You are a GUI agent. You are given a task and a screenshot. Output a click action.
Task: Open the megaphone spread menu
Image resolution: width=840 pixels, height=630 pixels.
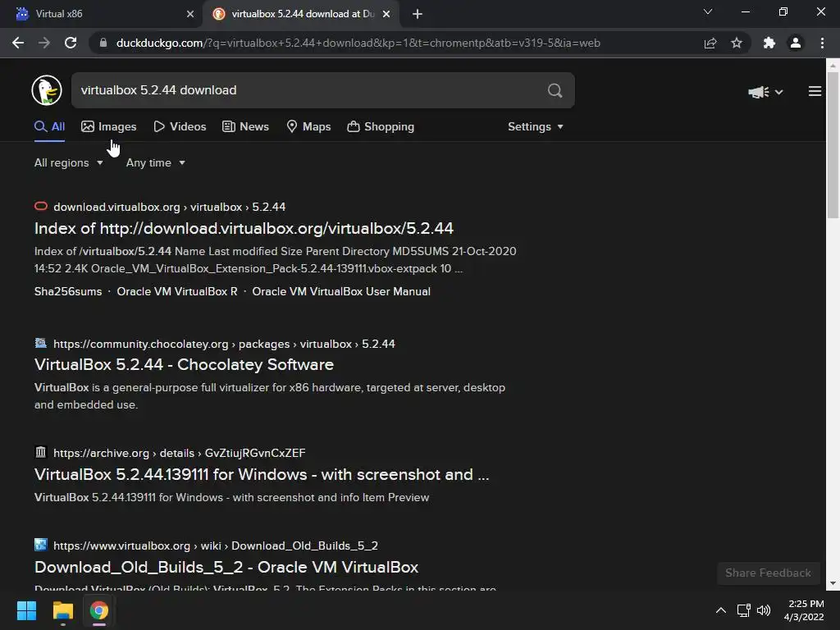pyautogui.click(x=765, y=92)
